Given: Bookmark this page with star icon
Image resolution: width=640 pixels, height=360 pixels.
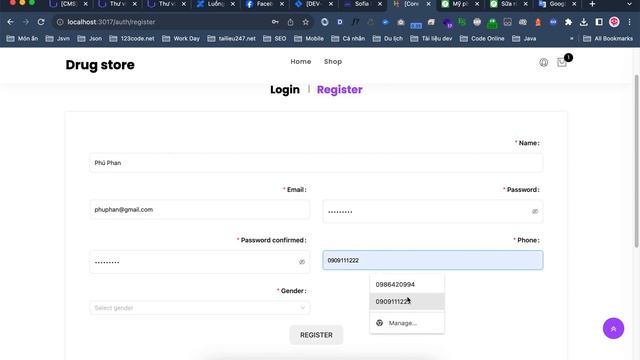Looking at the screenshot, I should coord(305,22).
